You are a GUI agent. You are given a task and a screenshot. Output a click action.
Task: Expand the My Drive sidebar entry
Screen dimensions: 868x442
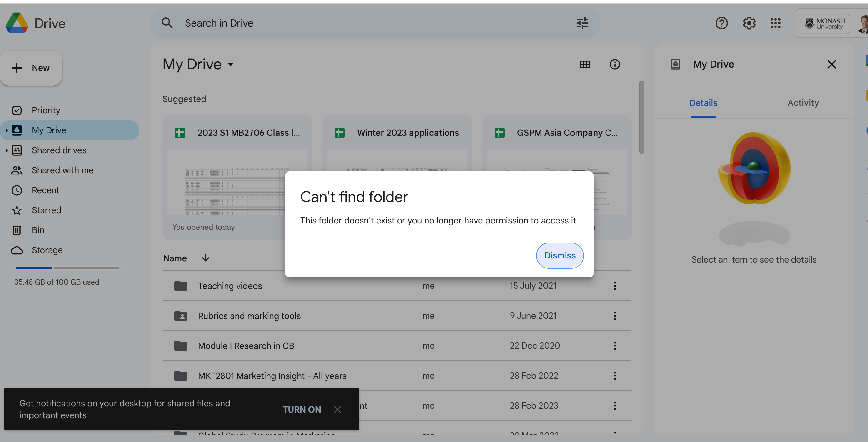pyautogui.click(x=7, y=130)
